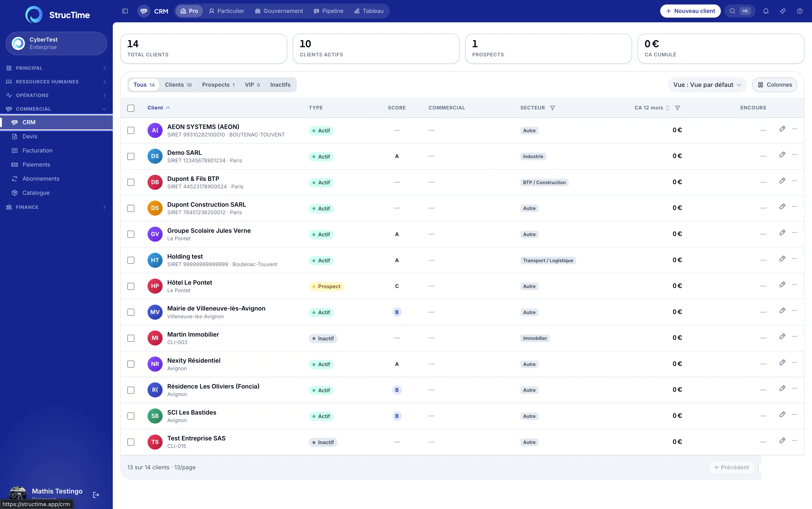Image resolution: width=812 pixels, height=509 pixels.
Task: Filter by VIP tab
Action: coord(252,85)
